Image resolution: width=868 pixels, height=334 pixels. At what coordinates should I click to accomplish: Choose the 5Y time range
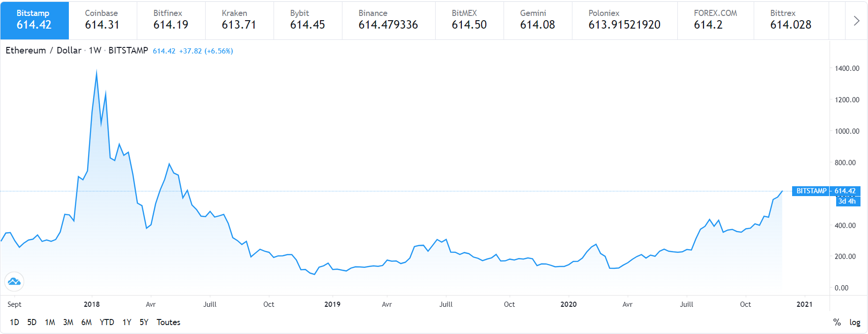point(144,322)
